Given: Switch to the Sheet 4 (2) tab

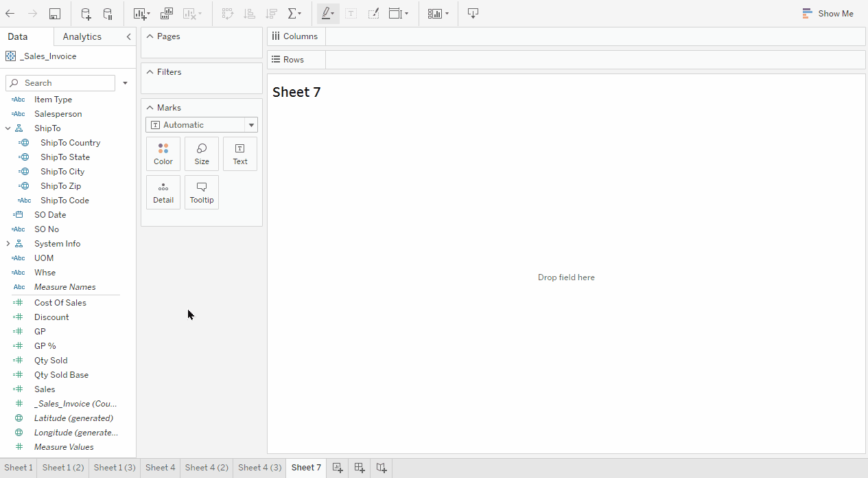Looking at the screenshot, I should click(207, 468).
